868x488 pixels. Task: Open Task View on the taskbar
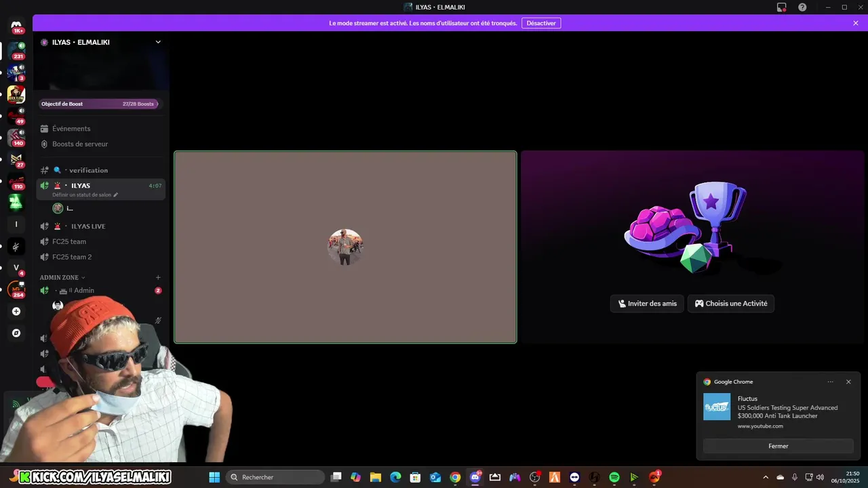(336, 477)
